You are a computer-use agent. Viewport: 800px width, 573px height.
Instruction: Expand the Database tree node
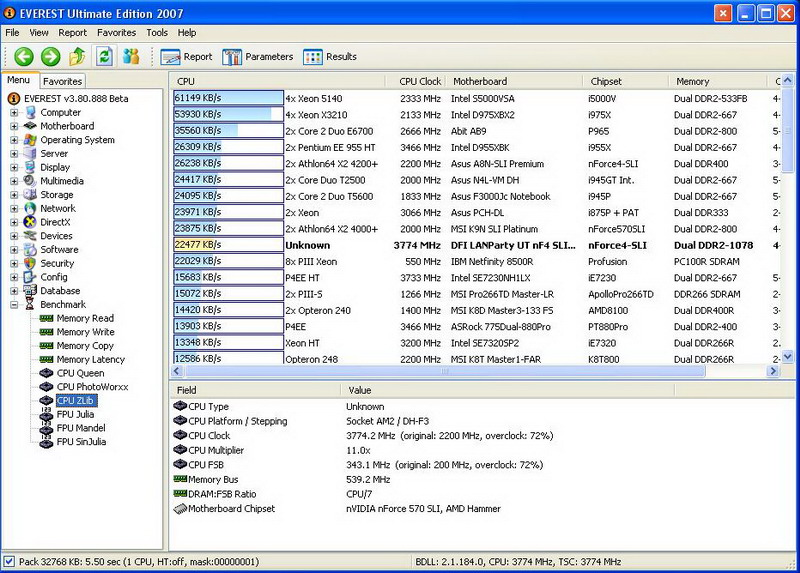pyautogui.click(x=14, y=291)
